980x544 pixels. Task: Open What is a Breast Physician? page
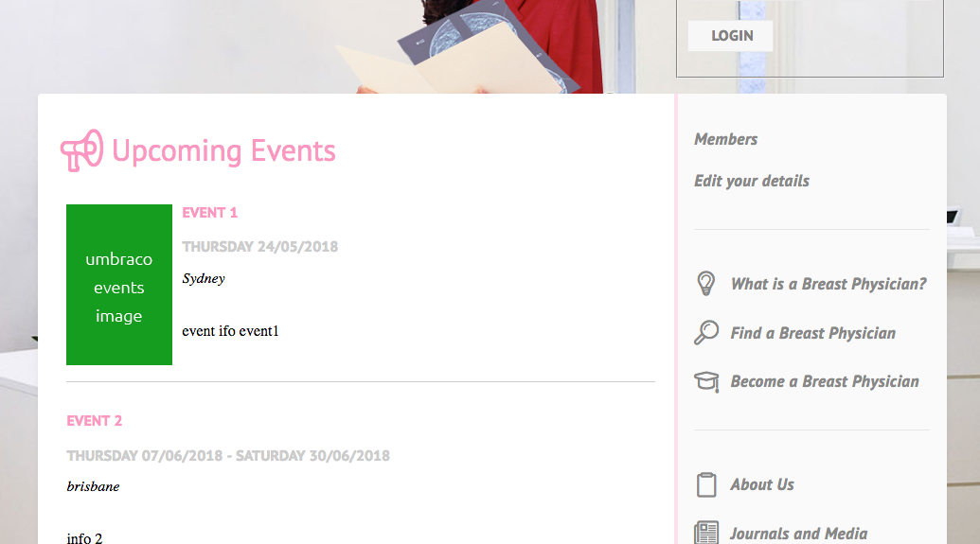pos(829,284)
